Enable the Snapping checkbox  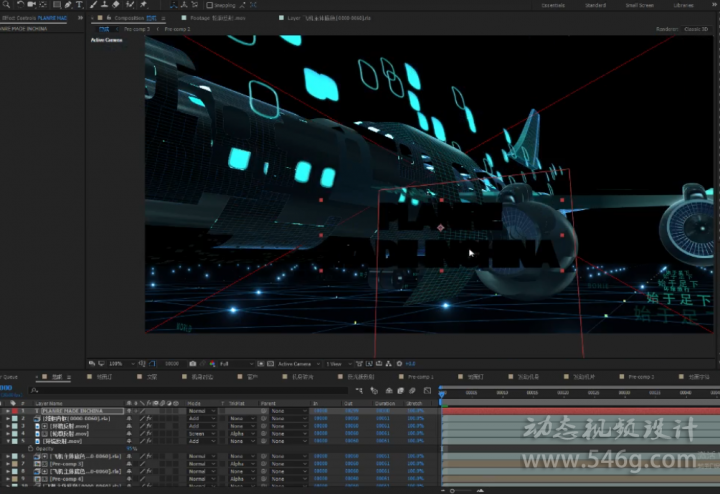pyautogui.click(x=210, y=5)
